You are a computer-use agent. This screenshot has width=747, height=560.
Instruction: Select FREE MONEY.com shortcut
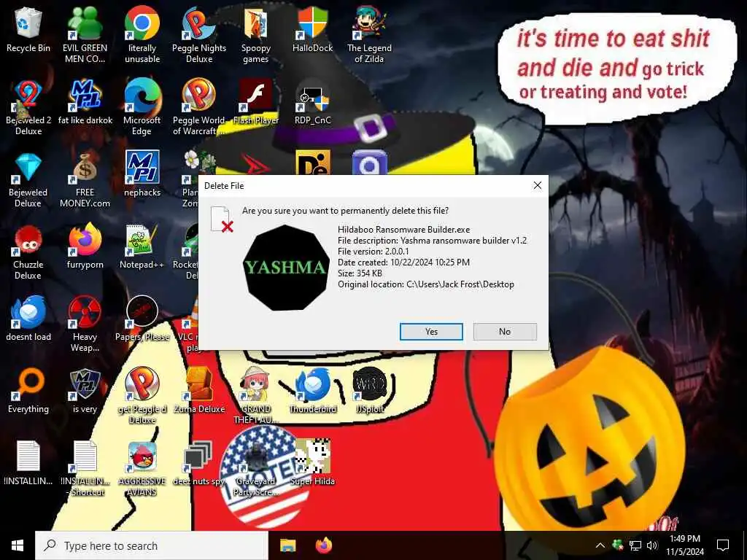pyautogui.click(x=85, y=180)
